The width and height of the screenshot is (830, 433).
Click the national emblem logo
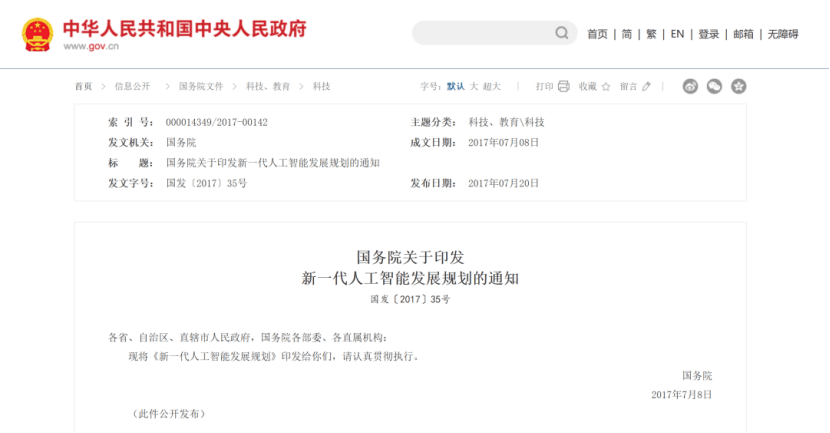[x=38, y=34]
